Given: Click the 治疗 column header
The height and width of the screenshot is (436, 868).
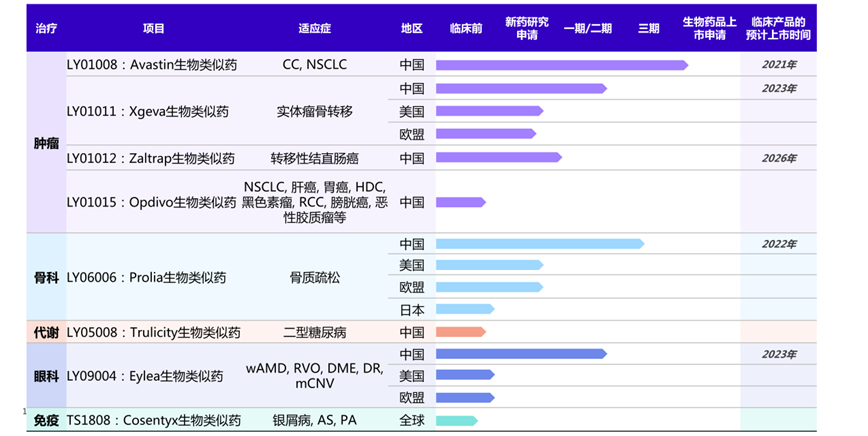Looking at the screenshot, I should coord(46,28).
